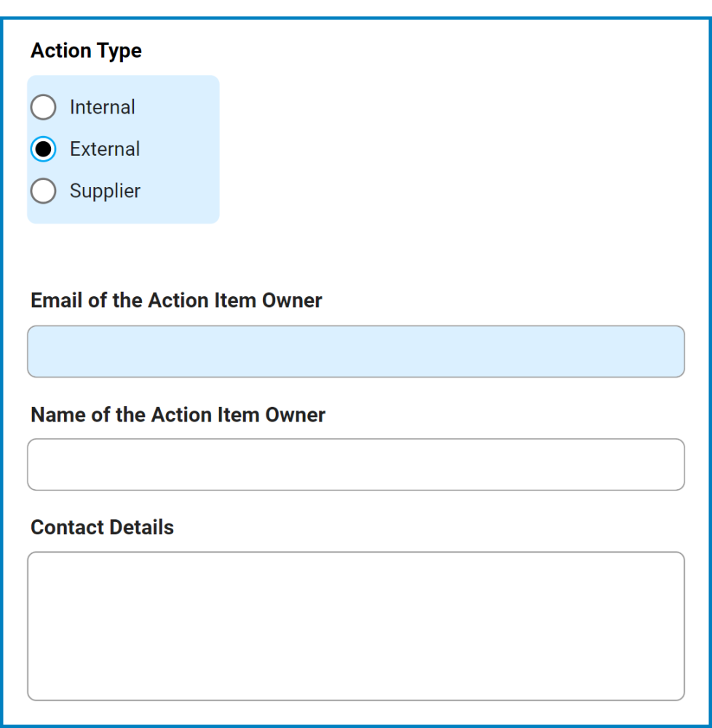Switch the action type to Internal

coord(43,107)
